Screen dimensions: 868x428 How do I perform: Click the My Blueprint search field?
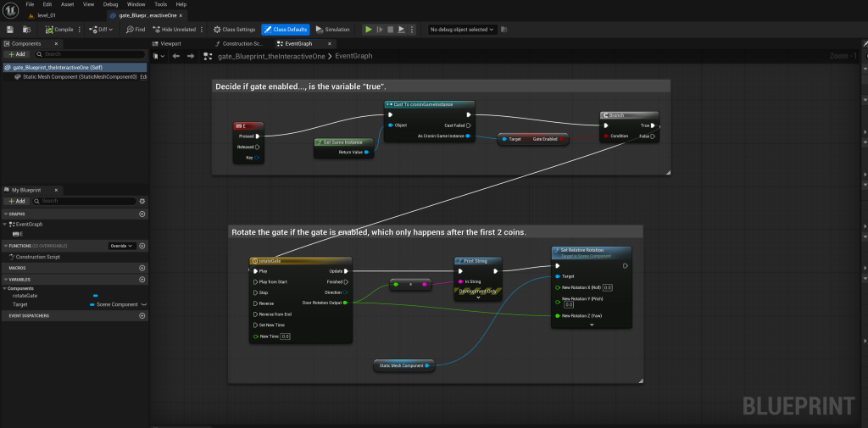pyautogui.click(x=86, y=201)
